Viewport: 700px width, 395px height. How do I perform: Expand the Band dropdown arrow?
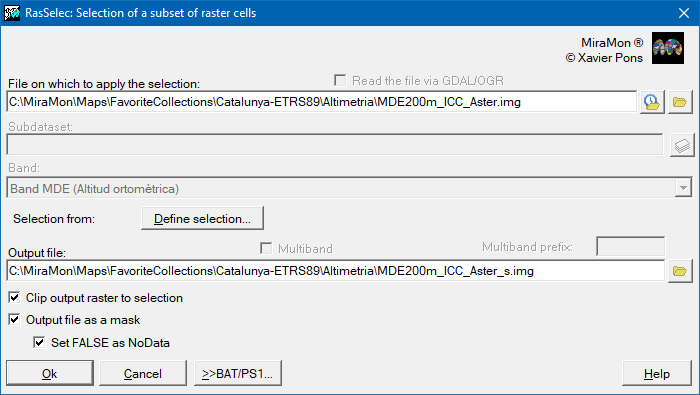pyautogui.click(x=683, y=188)
